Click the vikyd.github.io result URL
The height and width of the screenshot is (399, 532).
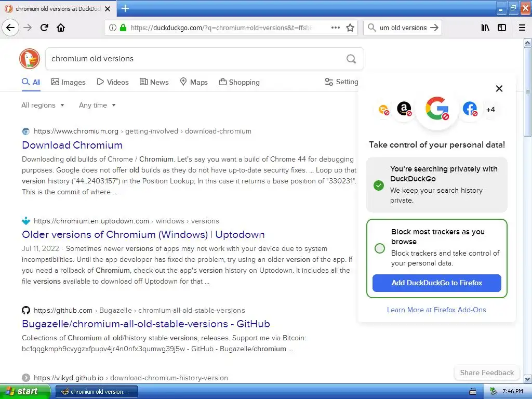point(130,378)
